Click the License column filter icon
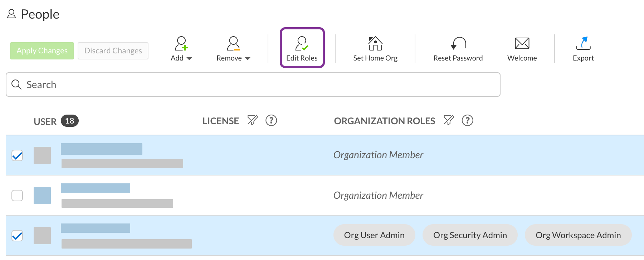 click(x=253, y=120)
